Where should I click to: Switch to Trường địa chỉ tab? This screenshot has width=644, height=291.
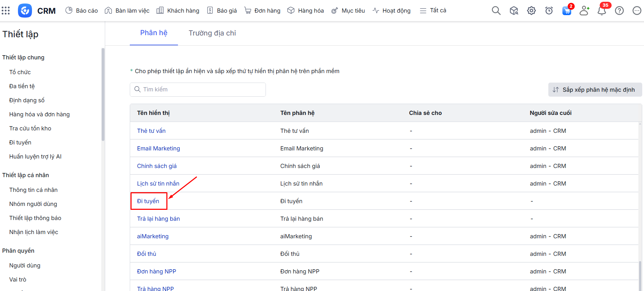[212, 33]
